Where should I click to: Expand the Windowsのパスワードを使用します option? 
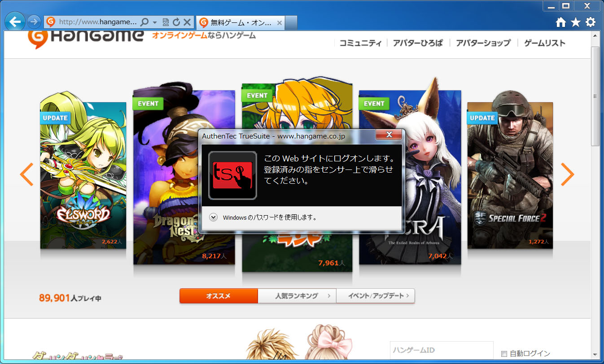coord(214,217)
